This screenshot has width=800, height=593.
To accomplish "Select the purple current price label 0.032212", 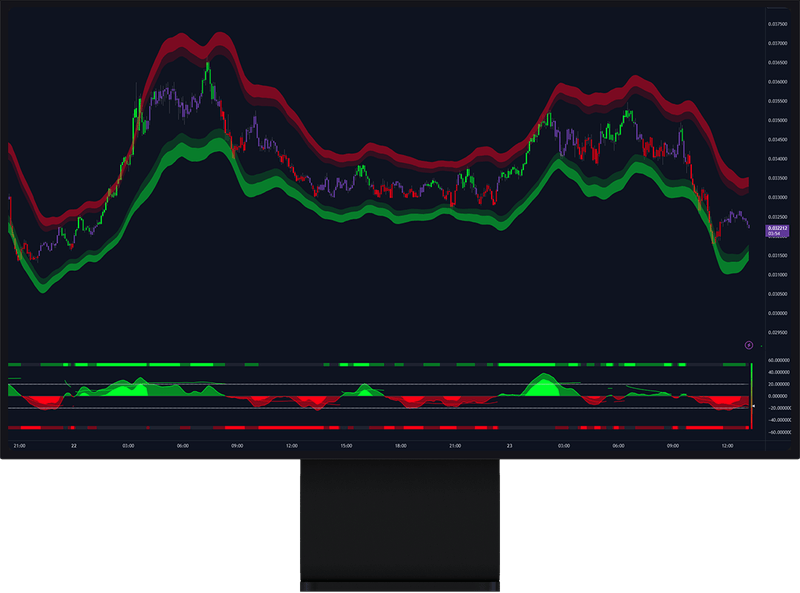I will (776, 228).
